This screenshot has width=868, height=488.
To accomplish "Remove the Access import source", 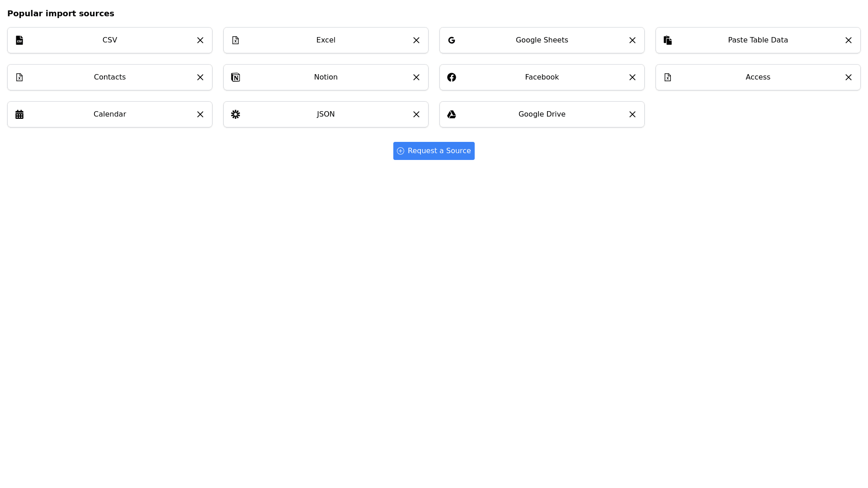I will pyautogui.click(x=849, y=77).
